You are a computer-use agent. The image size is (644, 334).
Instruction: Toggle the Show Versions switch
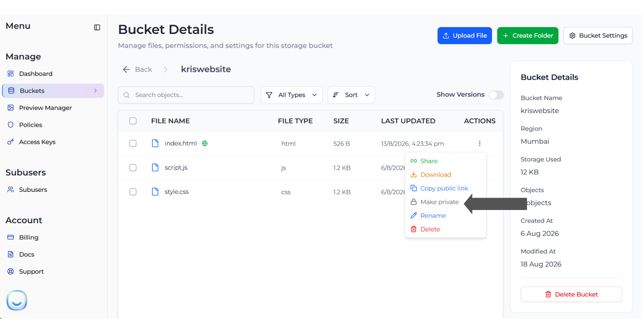(496, 95)
